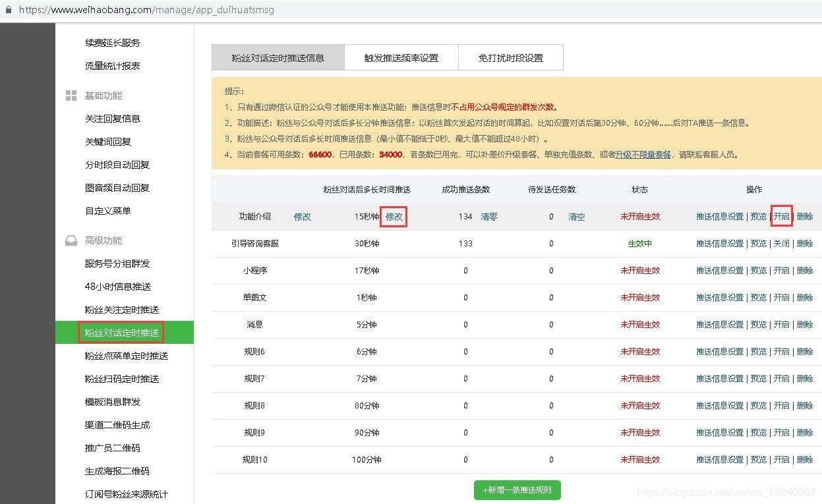
Task: Click the lock icon in the address bar
Action: click(x=8, y=10)
